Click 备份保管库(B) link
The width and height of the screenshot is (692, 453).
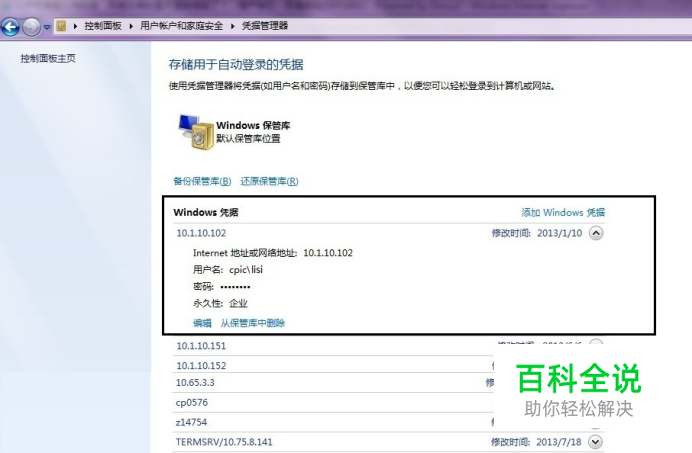(202, 181)
